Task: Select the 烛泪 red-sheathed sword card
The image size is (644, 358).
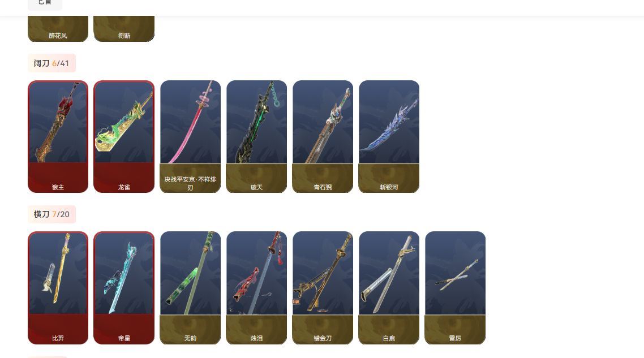Action: [x=256, y=288]
